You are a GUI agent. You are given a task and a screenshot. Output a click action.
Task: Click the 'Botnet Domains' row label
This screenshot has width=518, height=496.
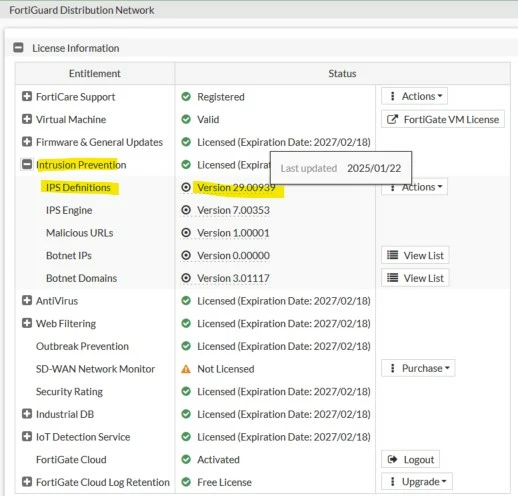click(x=81, y=278)
